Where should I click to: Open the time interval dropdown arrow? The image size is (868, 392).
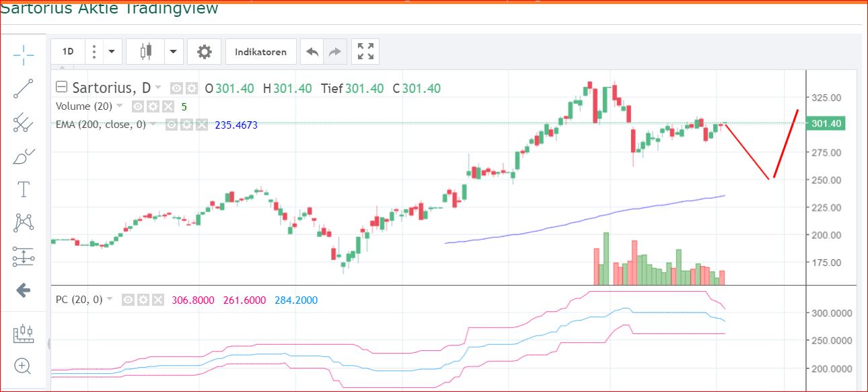coord(112,52)
